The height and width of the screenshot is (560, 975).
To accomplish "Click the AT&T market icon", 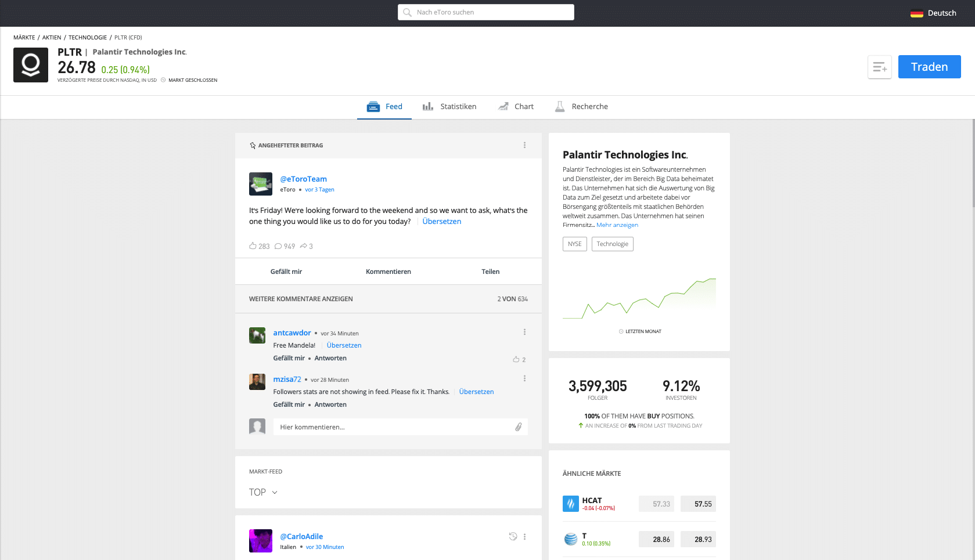I will click(571, 539).
